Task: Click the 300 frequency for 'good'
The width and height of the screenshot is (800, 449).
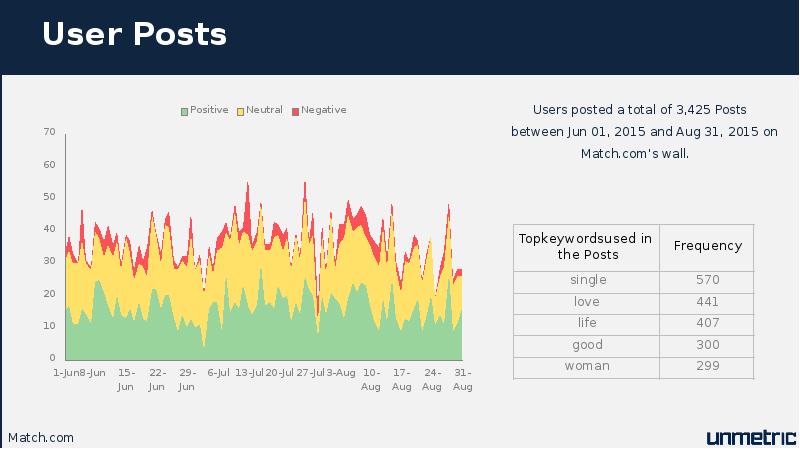Action: tap(707, 346)
